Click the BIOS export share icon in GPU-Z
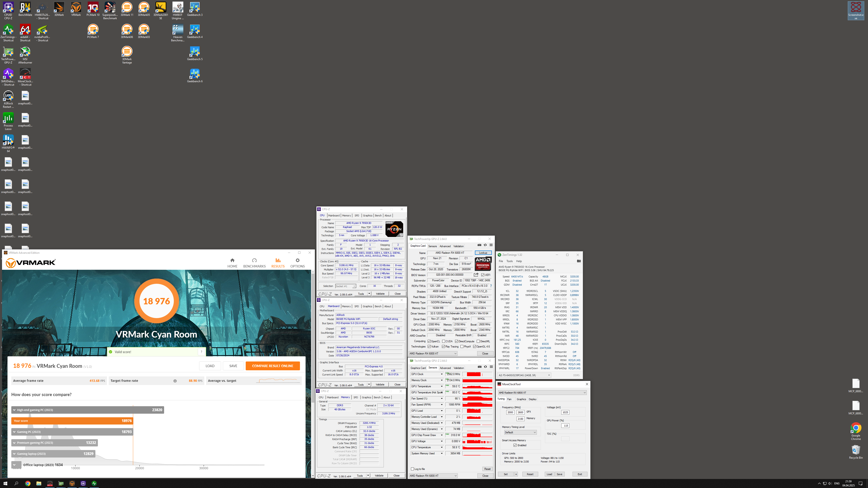The width and height of the screenshot is (868, 488). coord(476,275)
